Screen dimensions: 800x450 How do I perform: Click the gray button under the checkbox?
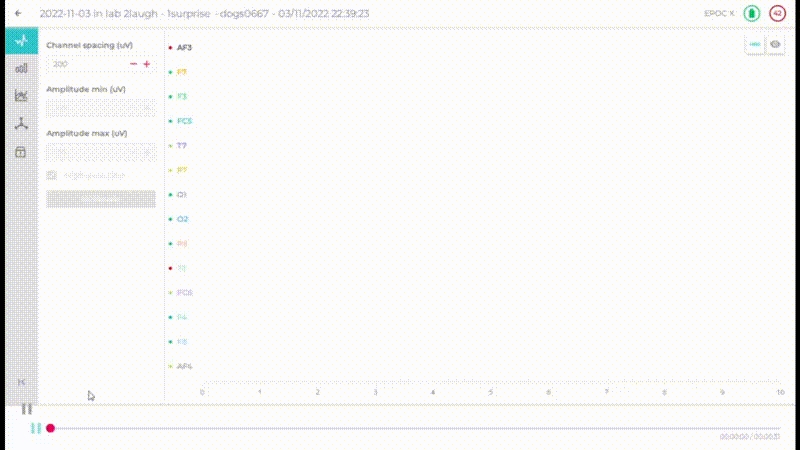pyautogui.click(x=100, y=198)
